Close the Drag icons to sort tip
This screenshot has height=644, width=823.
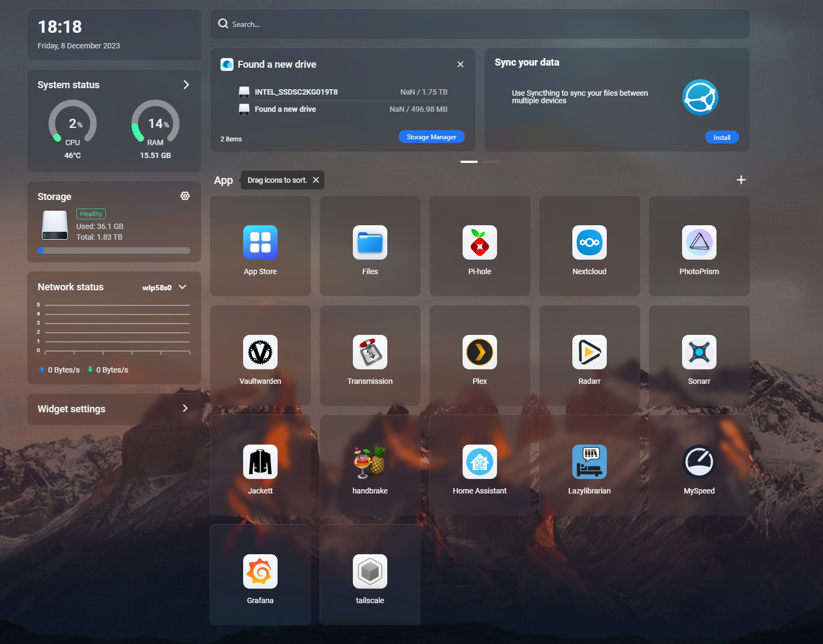(316, 180)
